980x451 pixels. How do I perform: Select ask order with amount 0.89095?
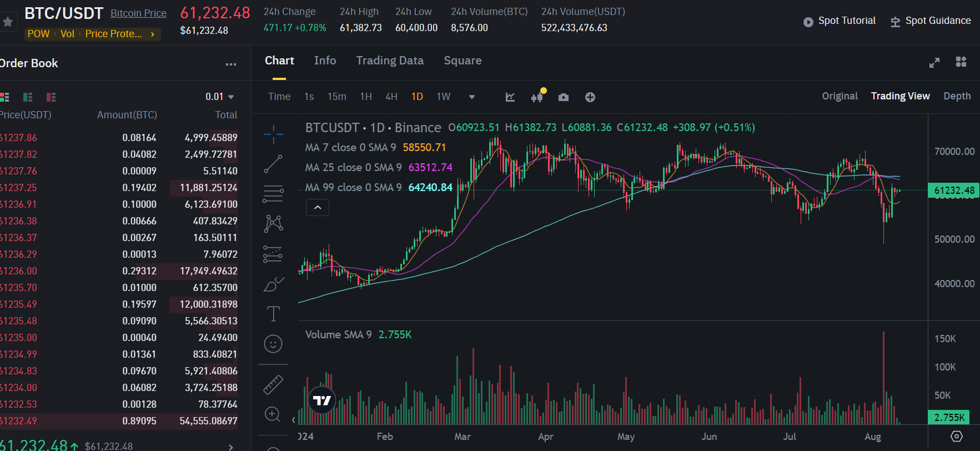(x=119, y=421)
